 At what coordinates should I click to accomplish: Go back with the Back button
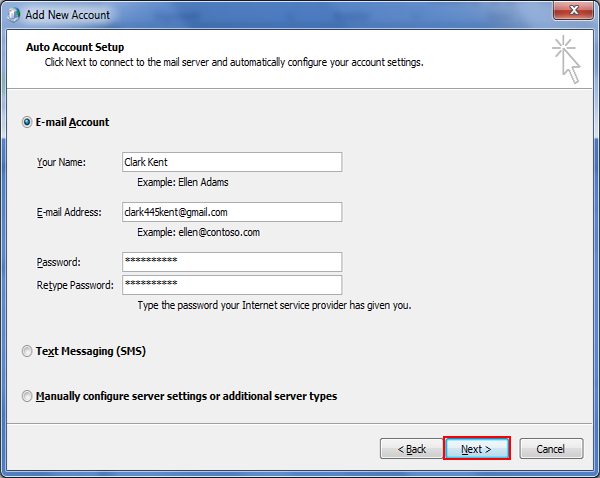coord(410,449)
